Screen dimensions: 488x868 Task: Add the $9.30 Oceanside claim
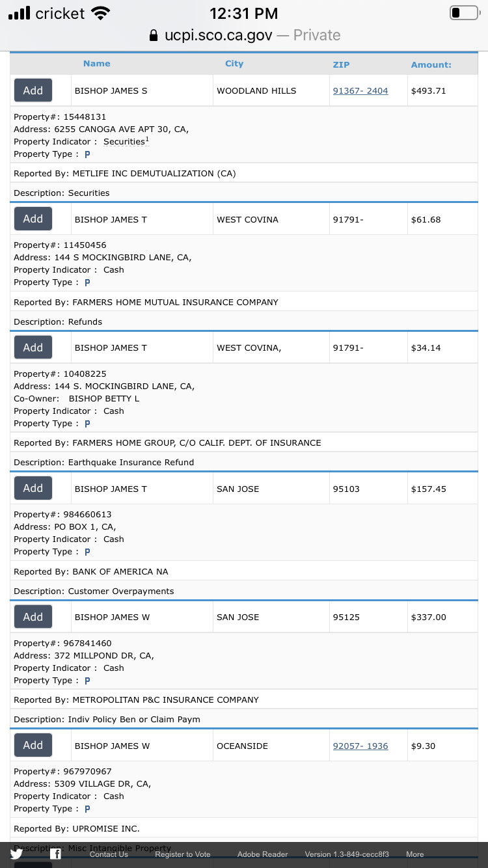33,745
